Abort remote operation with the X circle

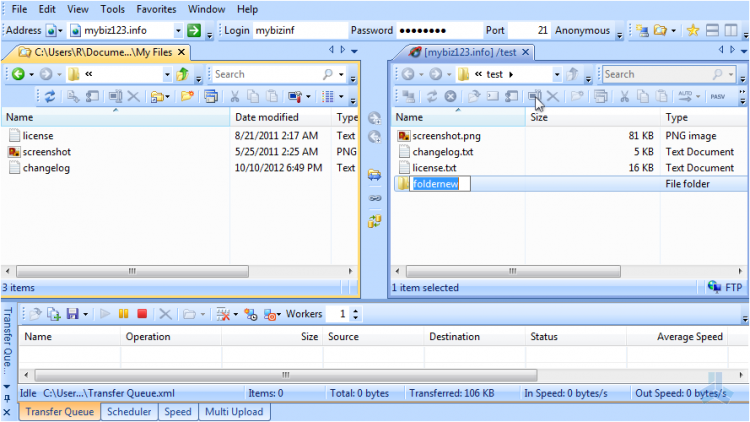[450, 97]
